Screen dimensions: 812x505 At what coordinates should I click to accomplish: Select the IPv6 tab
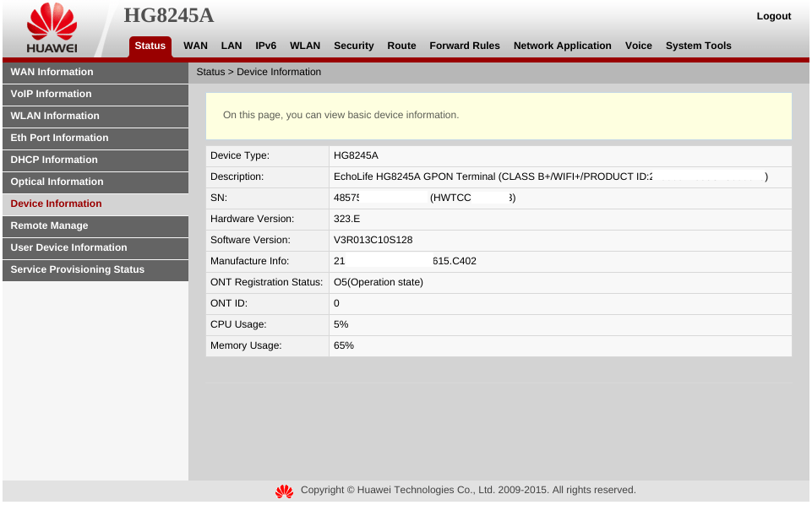(x=265, y=46)
